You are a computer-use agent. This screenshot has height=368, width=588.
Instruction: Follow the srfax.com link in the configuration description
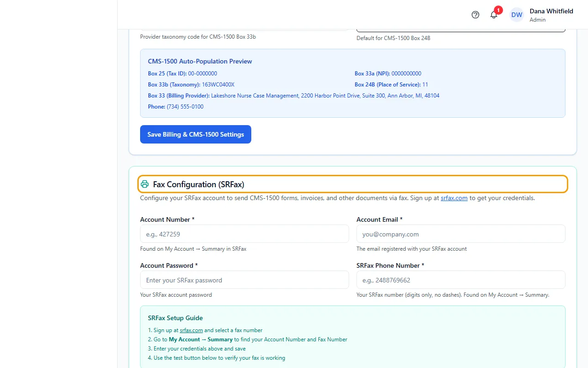[x=454, y=198]
